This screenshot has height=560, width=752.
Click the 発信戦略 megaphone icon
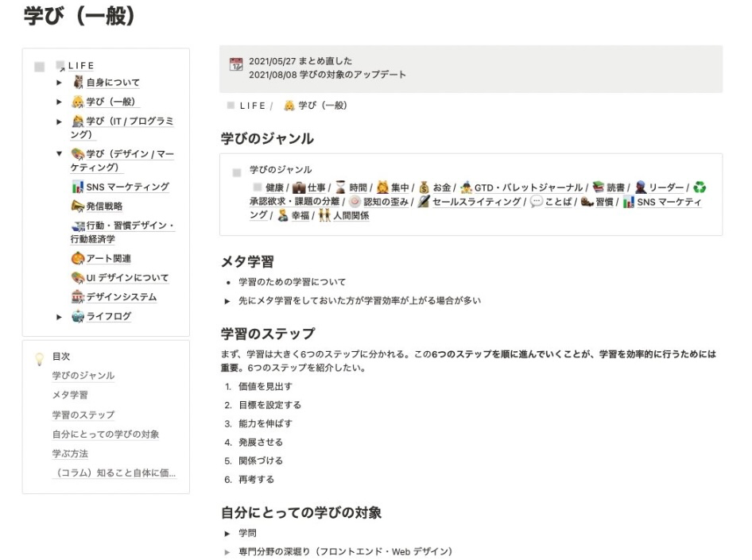(78, 206)
